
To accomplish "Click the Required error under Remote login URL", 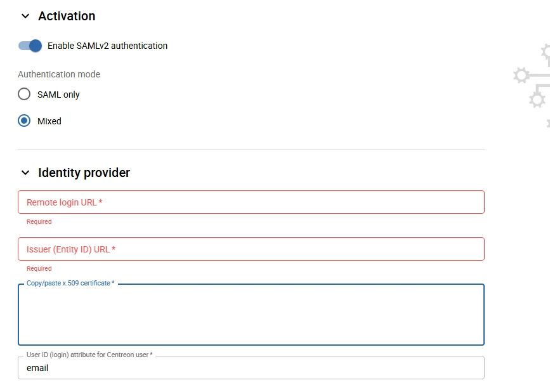I will click(39, 222).
